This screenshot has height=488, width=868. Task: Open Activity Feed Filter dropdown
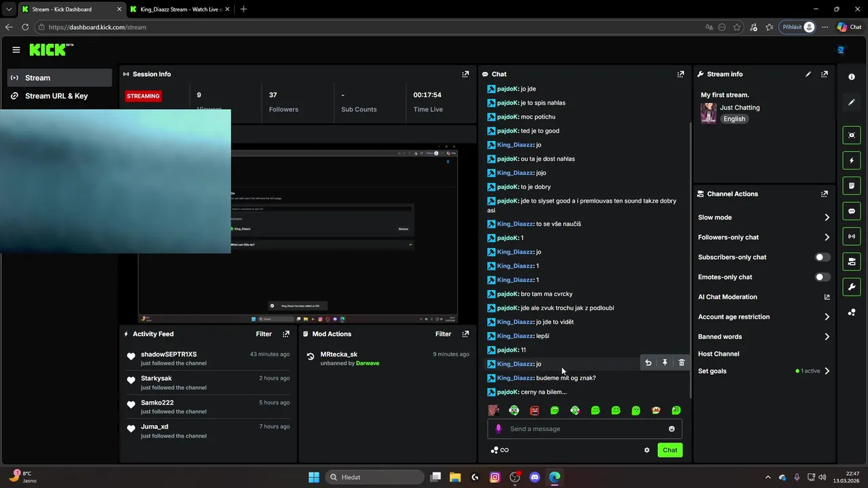(264, 333)
